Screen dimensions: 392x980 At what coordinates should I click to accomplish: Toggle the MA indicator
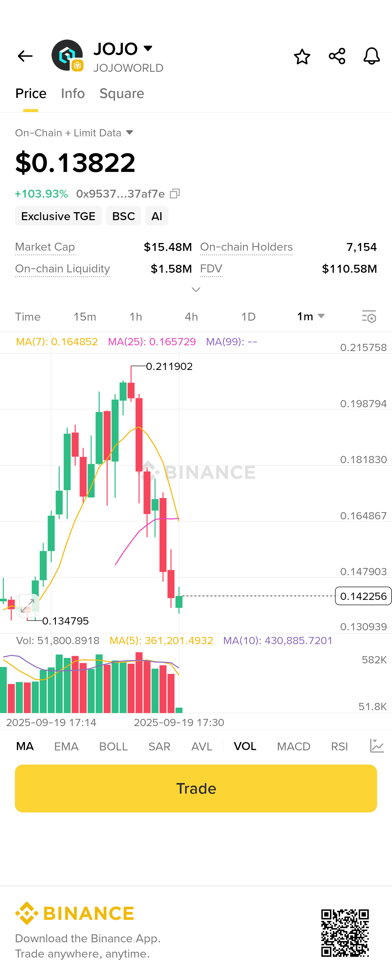25,746
